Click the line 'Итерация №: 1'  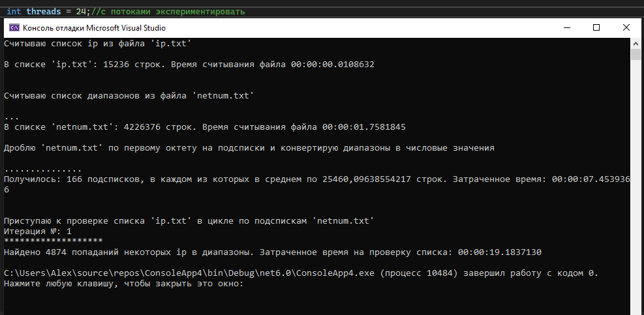(38, 232)
